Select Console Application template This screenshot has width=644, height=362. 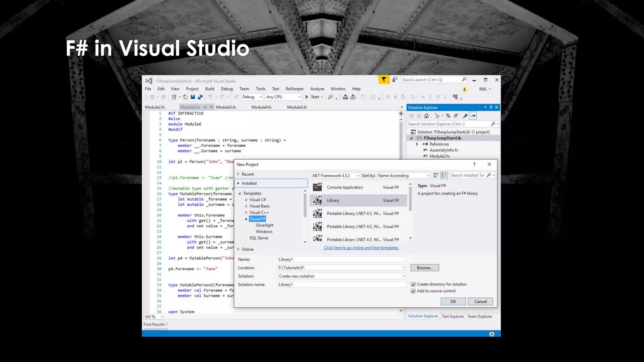[358, 187]
